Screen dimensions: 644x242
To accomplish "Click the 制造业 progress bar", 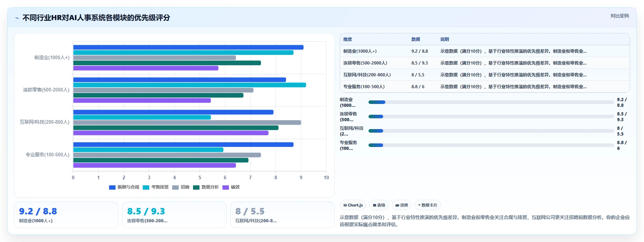I will pyautogui.click(x=491, y=102).
